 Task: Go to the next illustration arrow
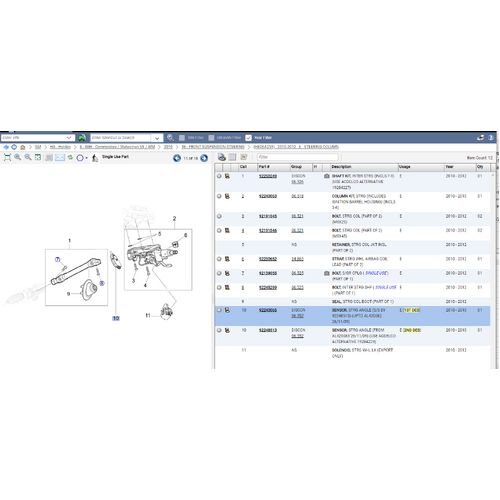[x=204, y=158]
